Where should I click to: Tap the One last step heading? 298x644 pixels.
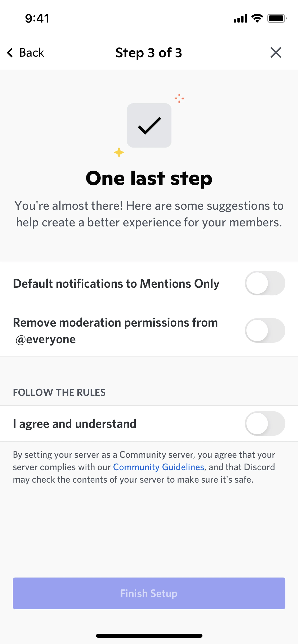pyautogui.click(x=149, y=178)
